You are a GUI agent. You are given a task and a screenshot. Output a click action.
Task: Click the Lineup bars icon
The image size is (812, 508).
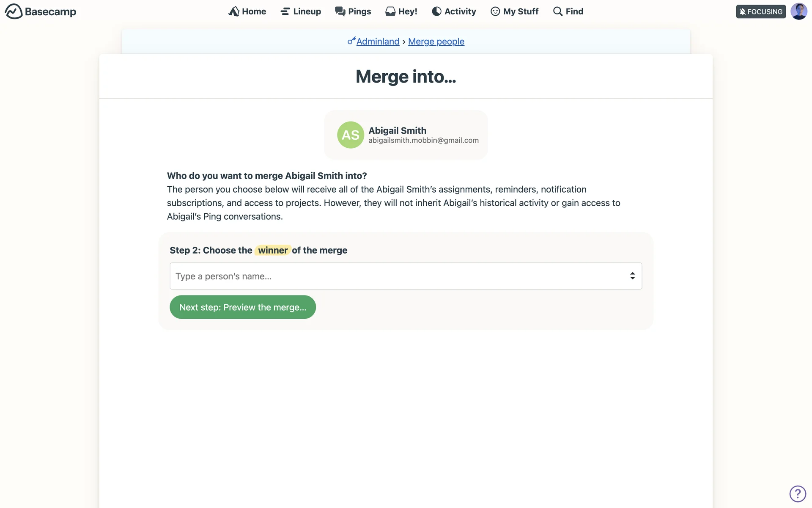click(x=285, y=11)
